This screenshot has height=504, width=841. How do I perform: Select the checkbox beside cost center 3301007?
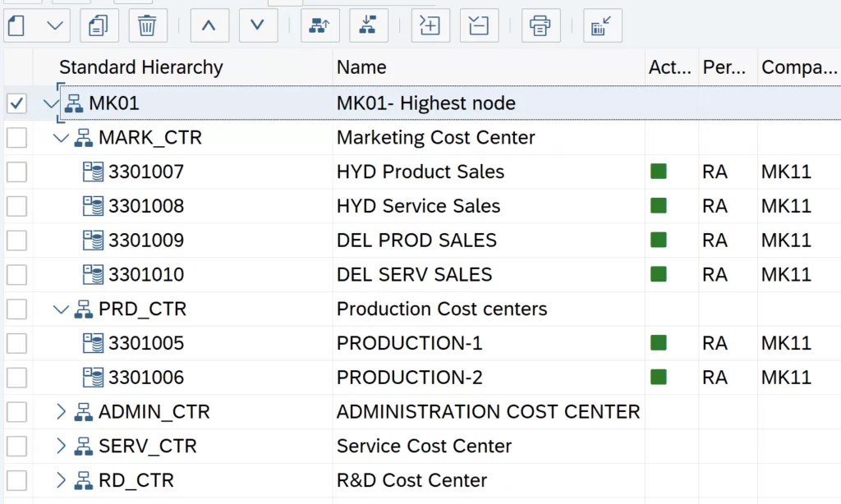pyautogui.click(x=16, y=172)
